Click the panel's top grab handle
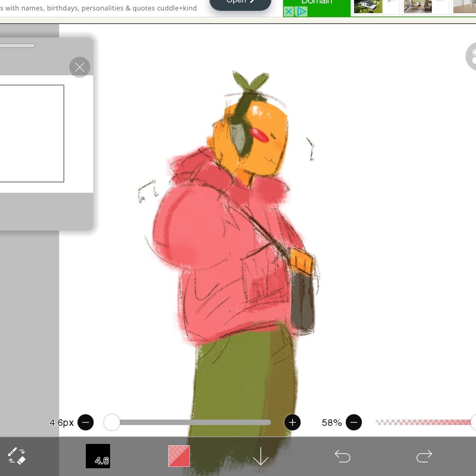 pyautogui.click(x=17, y=46)
